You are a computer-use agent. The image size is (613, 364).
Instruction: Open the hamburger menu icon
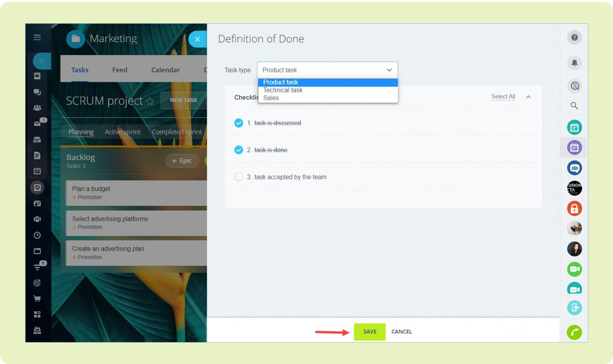tap(37, 37)
